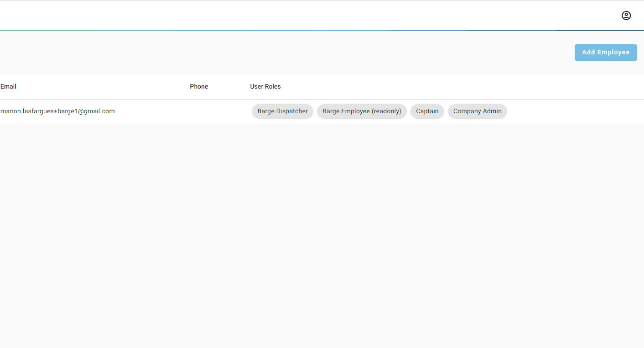The width and height of the screenshot is (644, 348).
Task: Click the Company Admin role chip
Action: click(x=478, y=111)
